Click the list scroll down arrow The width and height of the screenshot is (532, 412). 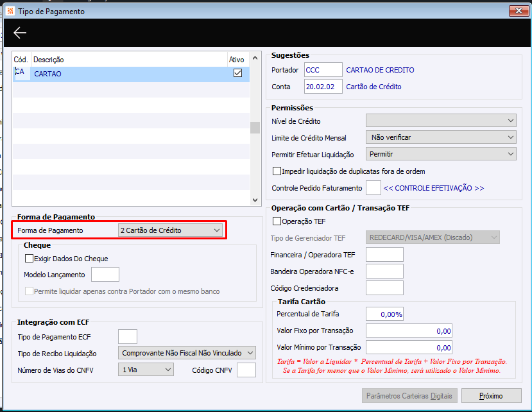[x=255, y=200]
